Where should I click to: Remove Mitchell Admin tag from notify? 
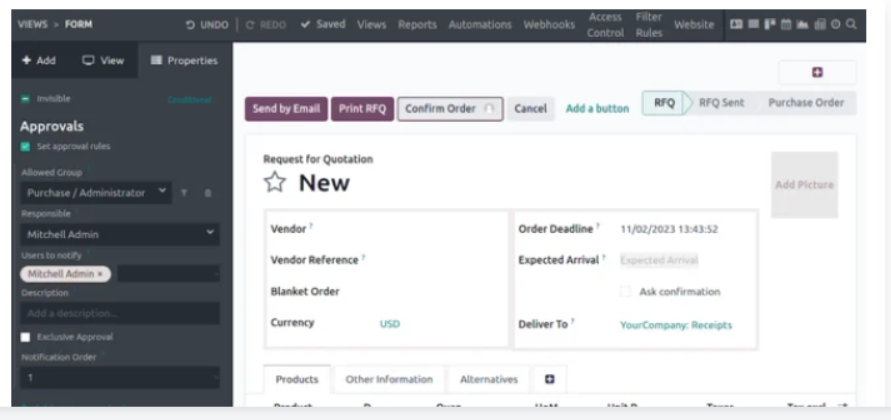pyautogui.click(x=100, y=274)
